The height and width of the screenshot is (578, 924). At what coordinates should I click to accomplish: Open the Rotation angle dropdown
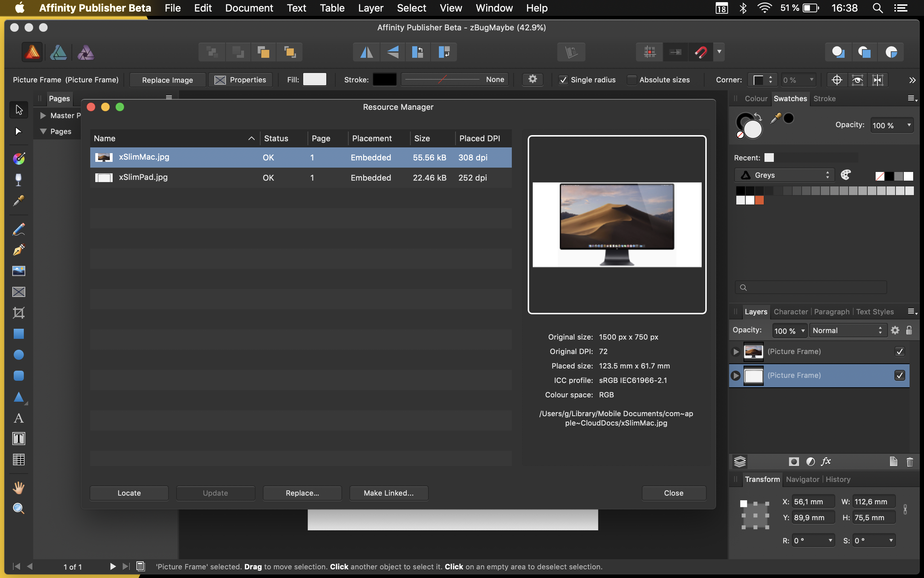830,540
